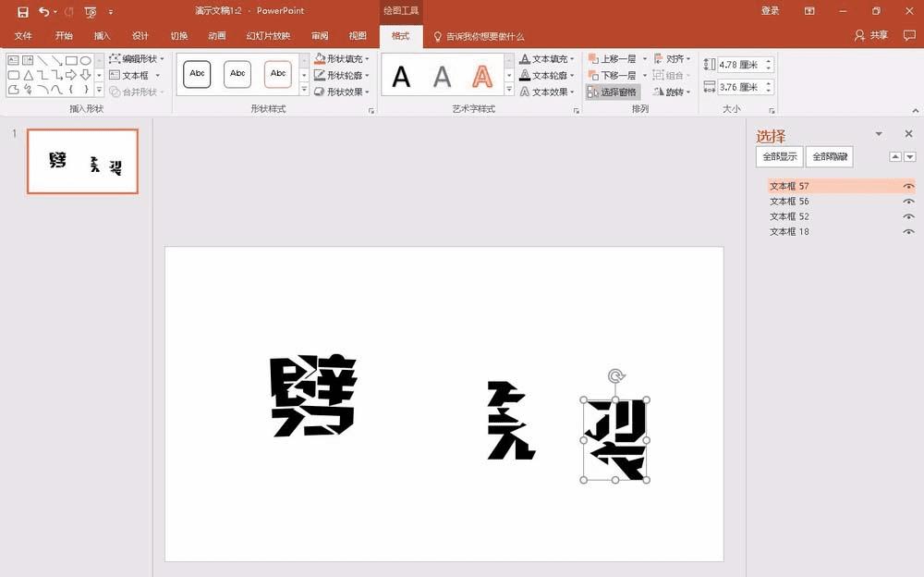Expand the shape styles gallery More arrow
The width and height of the screenshot is (924, 577).
click(x=304, y=90)
